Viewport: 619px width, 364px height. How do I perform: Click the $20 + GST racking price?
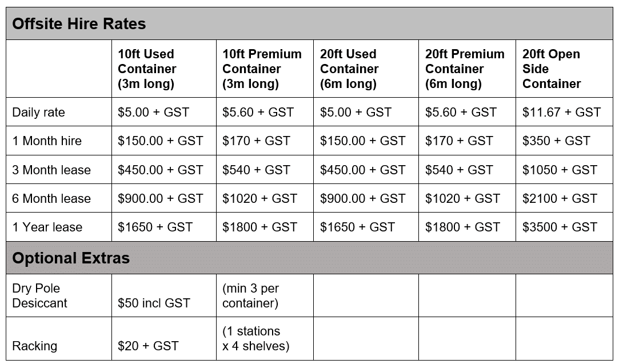click(148, 346)
